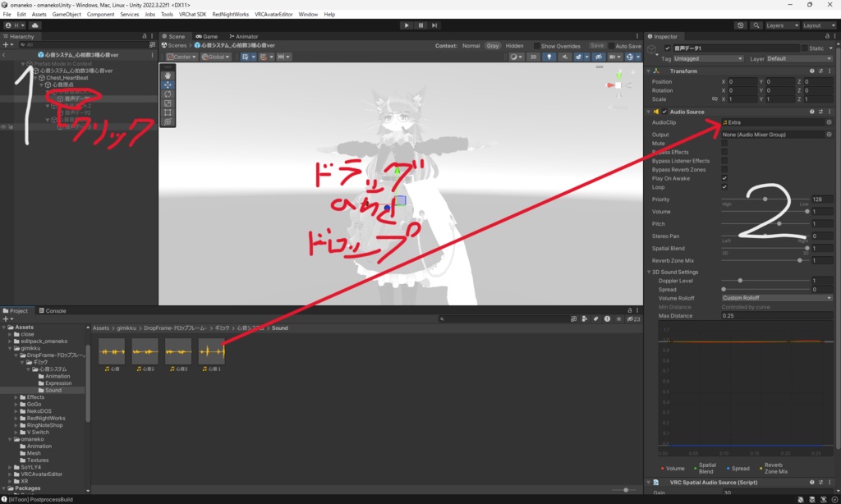Collapse the gimikku folder in Project tree
Viewport: 841px width, 504px height.
coord(10,348)
